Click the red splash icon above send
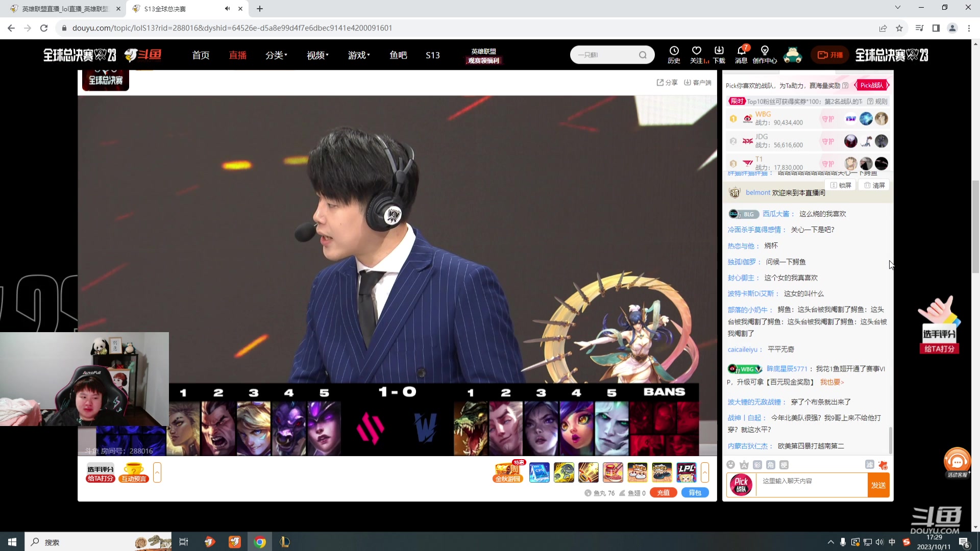 point(883,465)
